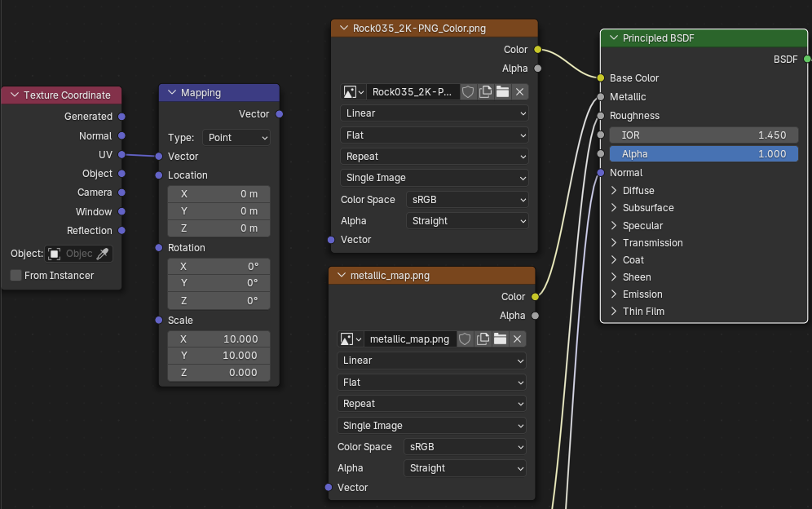The image size is (812, 509).
Task: Collapse the Mapping node header arrow
Action: pos(172,93)
